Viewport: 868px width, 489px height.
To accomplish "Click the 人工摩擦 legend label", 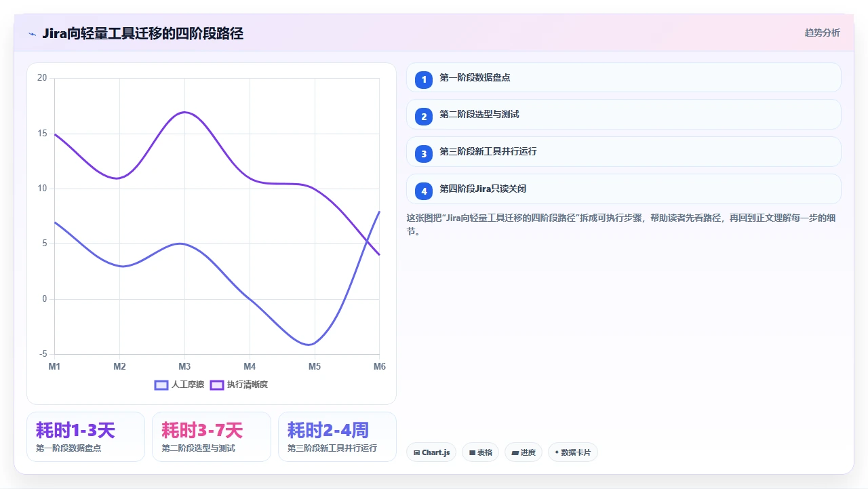I will pos(188,385).
